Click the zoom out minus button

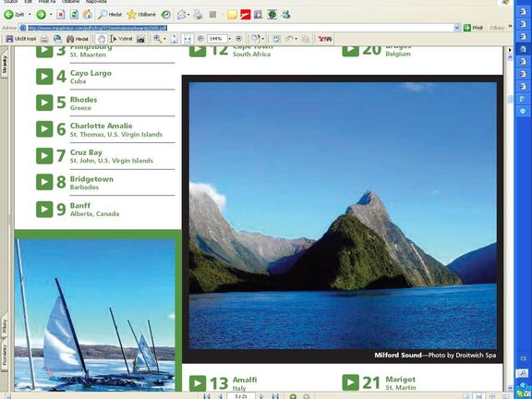pos(200,39)
